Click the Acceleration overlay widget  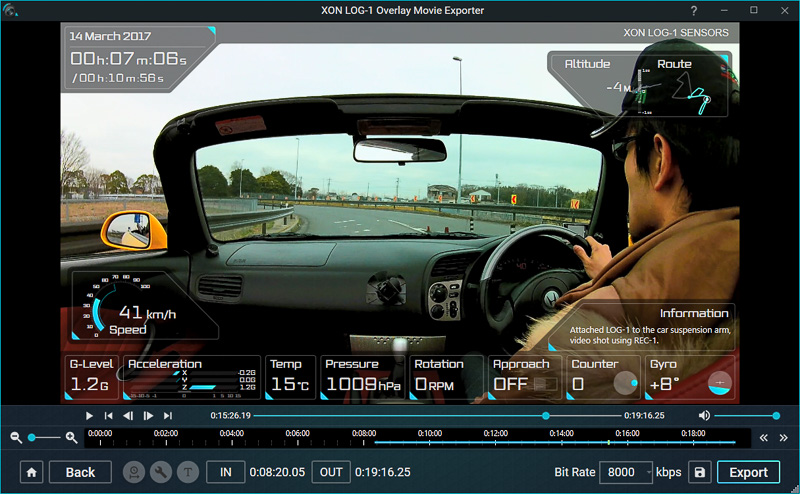(x=192, y=377)
